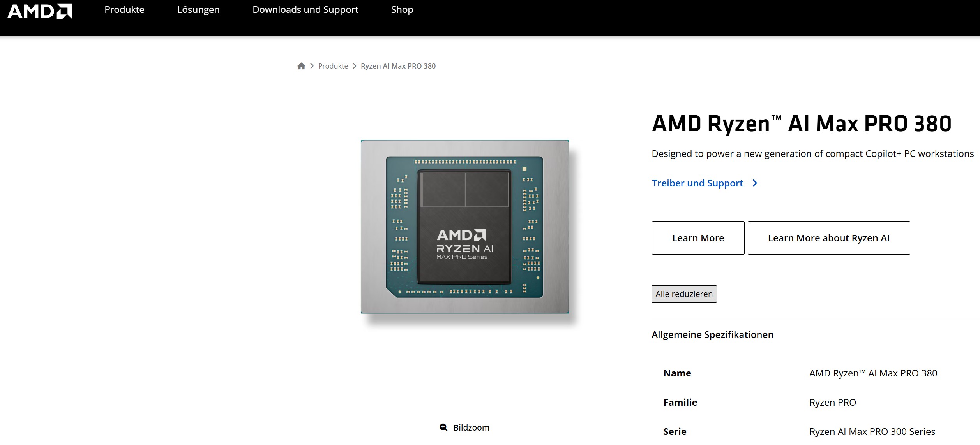
Task: Open the Treiber und Support link
Action: pos(697,183)
